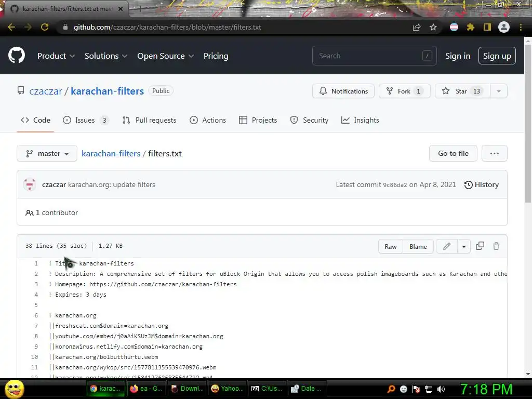This screenshot has height=399, width=532.
Task: Click the Sign up button
Action: [x=497, y=56]
